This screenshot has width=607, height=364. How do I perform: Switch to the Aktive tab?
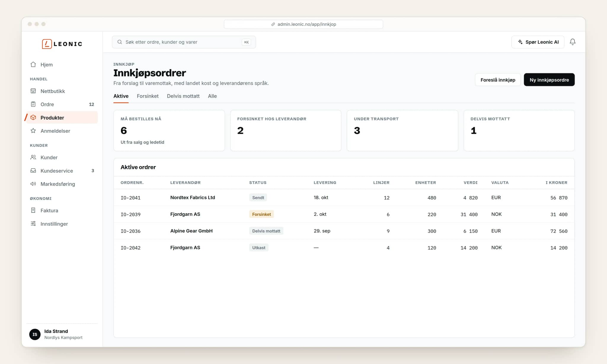tap(121, 96)
